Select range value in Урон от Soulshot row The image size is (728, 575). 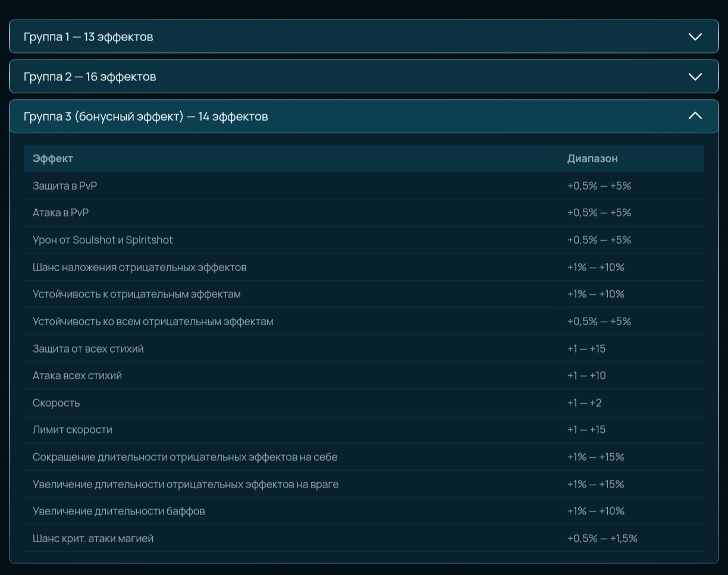point(599,240)
